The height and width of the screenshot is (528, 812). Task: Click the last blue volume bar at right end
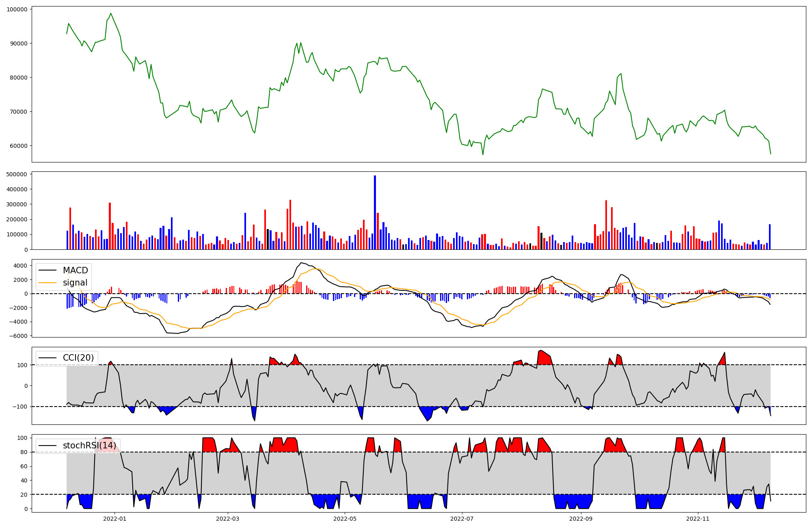tap(769, 237)
